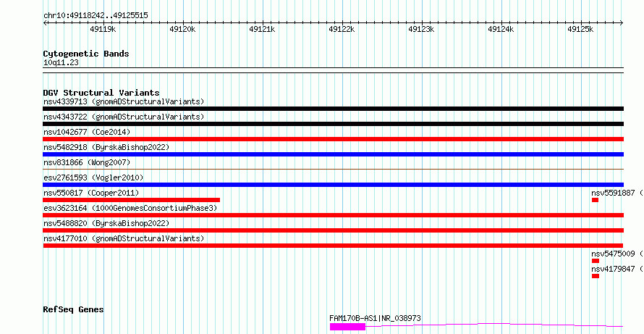Click the DGV Structural Variants heading
This screenshot has height=334, width=644.
101,93
